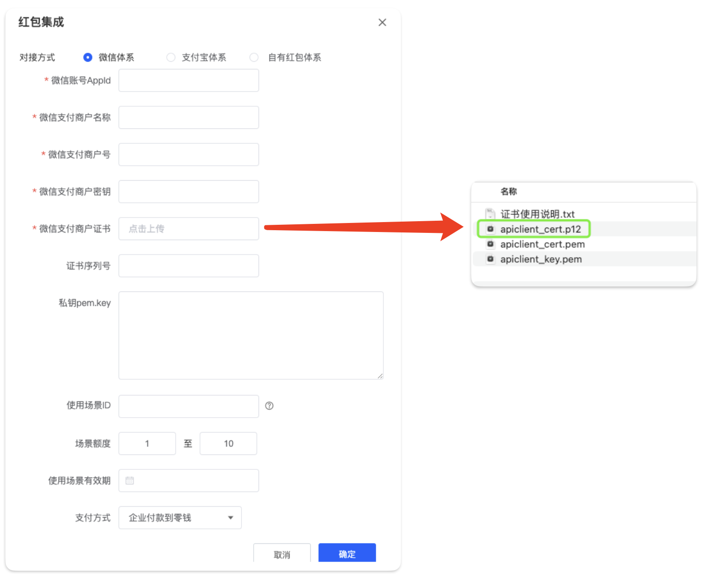The image size is (728, 582).
Task: Click the 取消 button
Action: pyautogui.click(x=282, y=554)
